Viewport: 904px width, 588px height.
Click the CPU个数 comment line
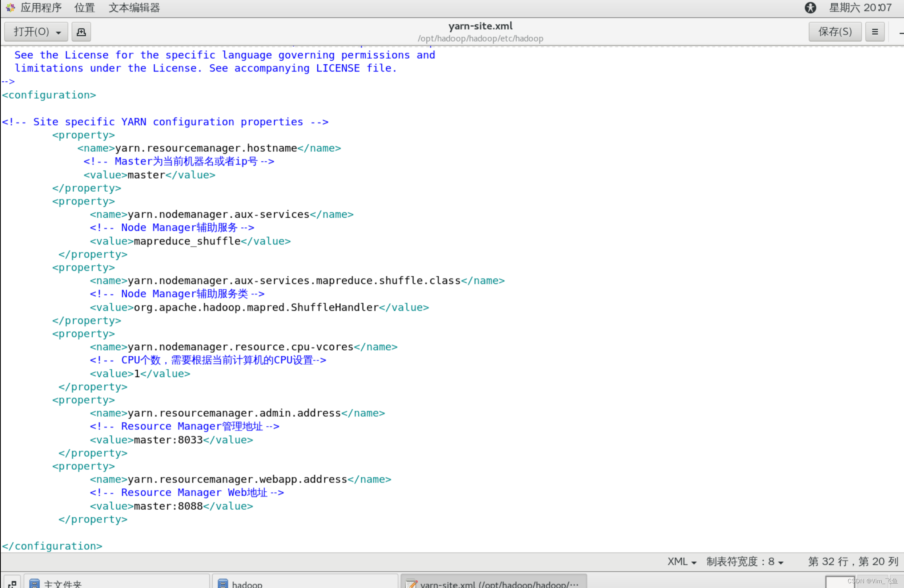coord(208,360)
